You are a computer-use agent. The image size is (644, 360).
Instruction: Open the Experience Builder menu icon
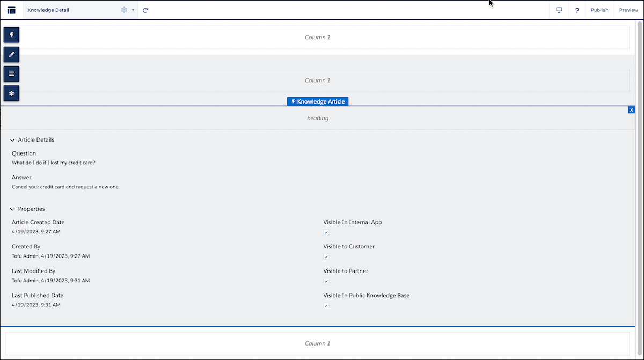pos(11,10)
